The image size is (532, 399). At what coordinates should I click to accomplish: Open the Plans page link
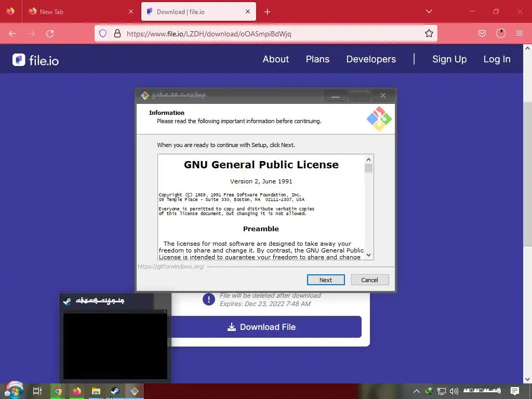pos(317,59)
